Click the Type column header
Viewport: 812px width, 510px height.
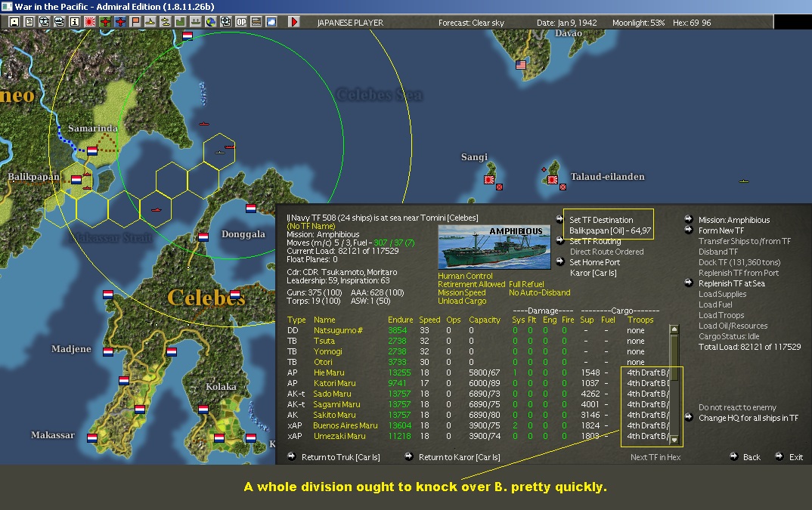[296, 320]
